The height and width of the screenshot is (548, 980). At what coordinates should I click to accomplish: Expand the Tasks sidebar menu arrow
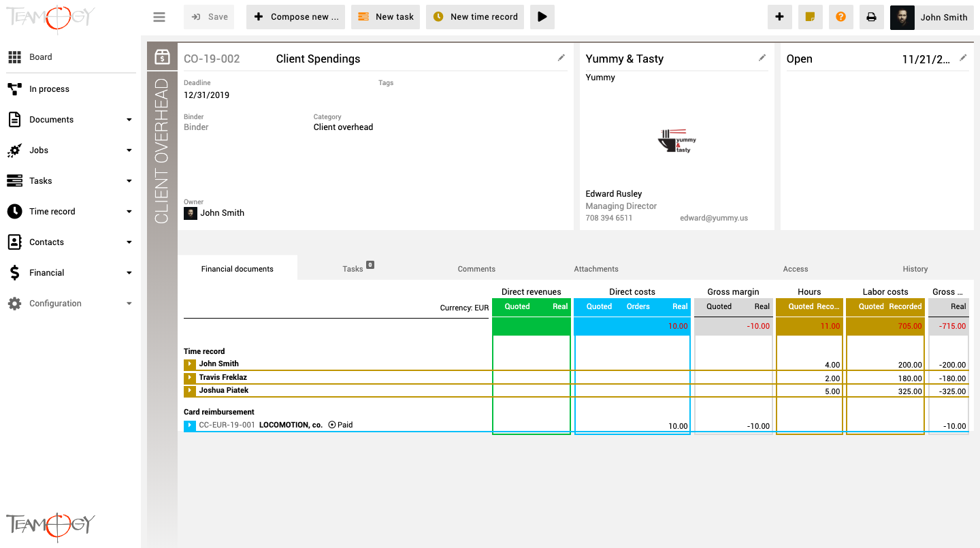(129, 181)
